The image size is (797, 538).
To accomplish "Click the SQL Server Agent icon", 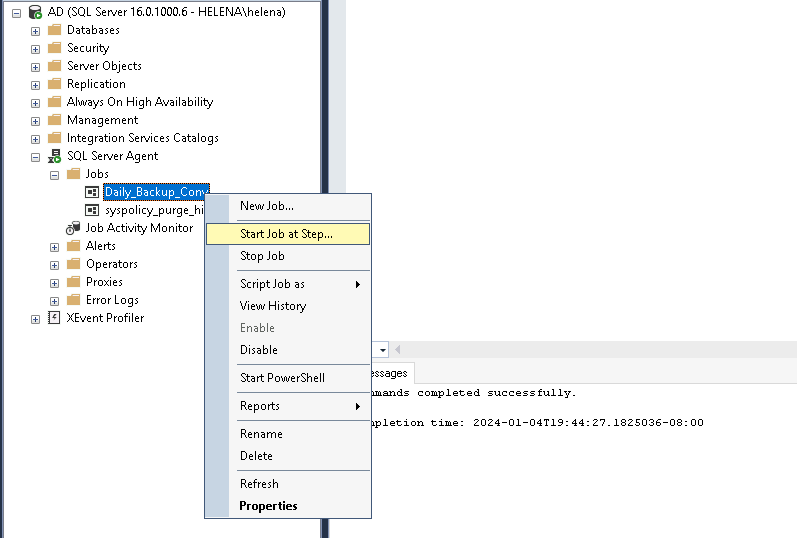I will point(54,156).
